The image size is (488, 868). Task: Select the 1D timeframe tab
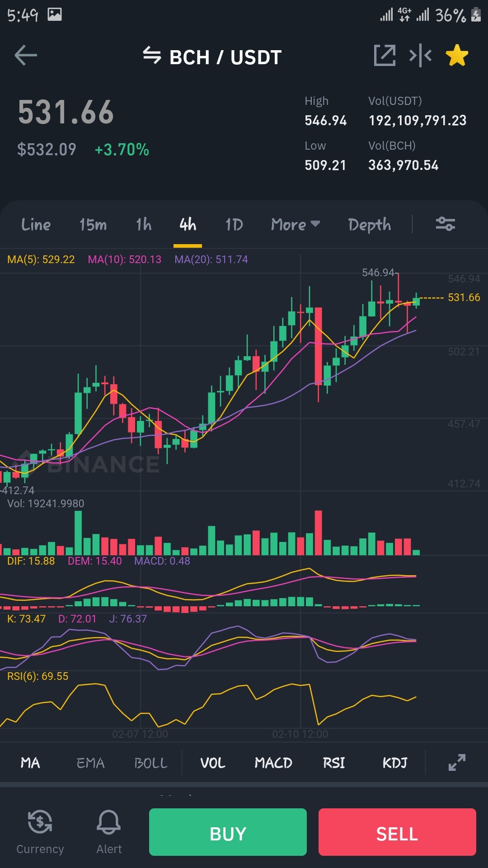pyautogui.click(x=234, y=224)
